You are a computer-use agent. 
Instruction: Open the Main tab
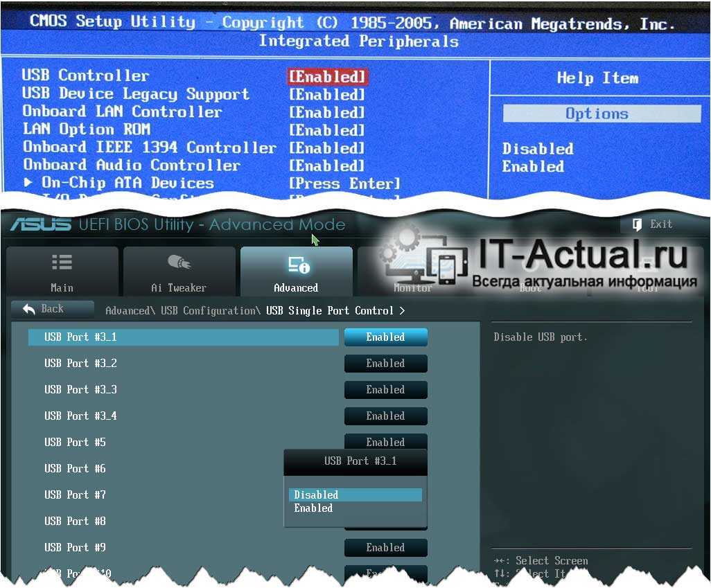tap(62, 271)
